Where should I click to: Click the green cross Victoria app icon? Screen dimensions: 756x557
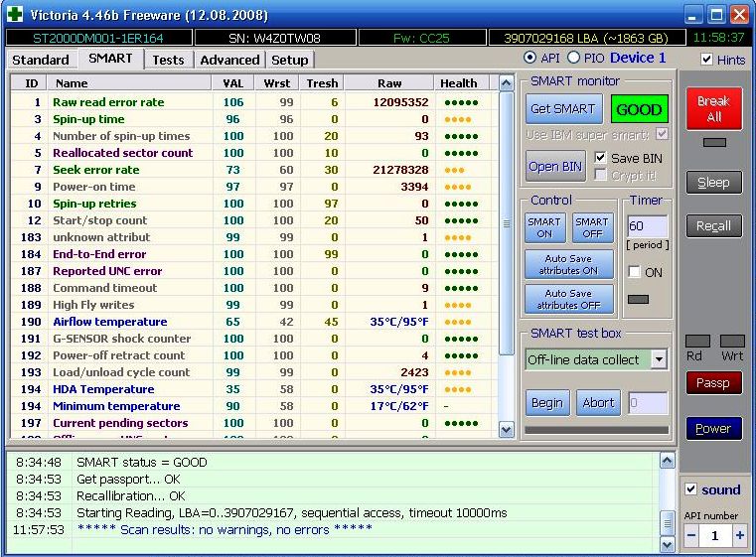tap(15, 14)
